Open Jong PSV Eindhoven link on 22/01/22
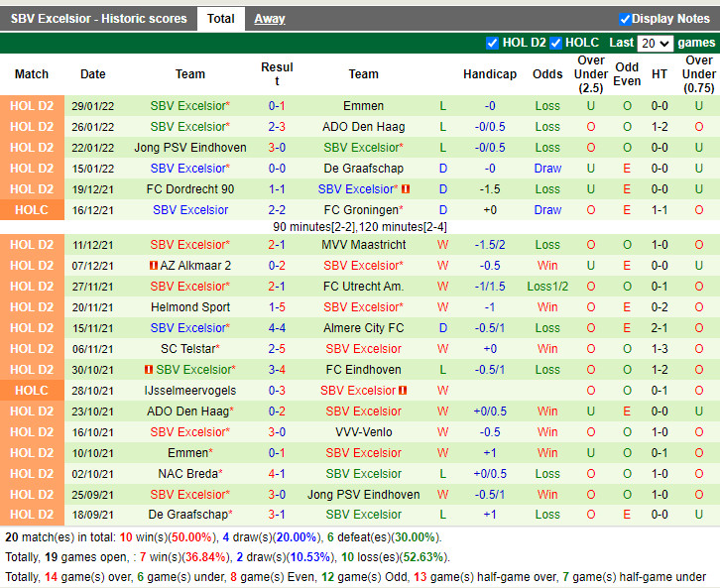 click(190, 148)
